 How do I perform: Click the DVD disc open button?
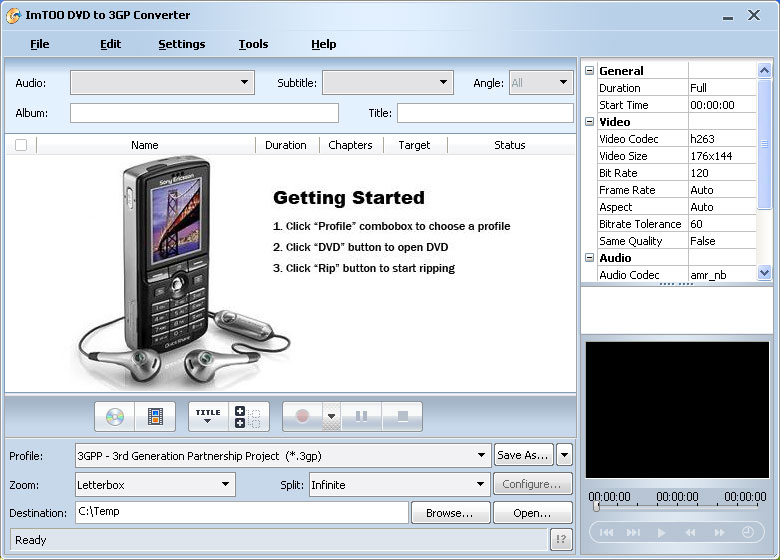(115, 416)
